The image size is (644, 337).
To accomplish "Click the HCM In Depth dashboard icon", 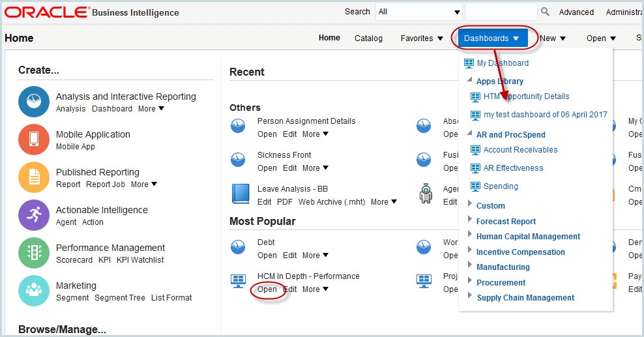I will tap(238, 281).
